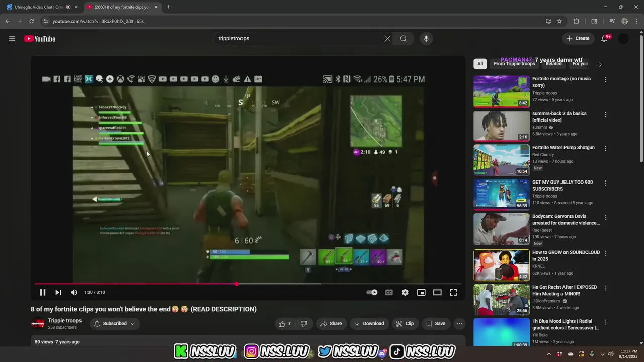Toggle closed captions in the player
This screenshot has height=362, width=644.
pos(389,292)
